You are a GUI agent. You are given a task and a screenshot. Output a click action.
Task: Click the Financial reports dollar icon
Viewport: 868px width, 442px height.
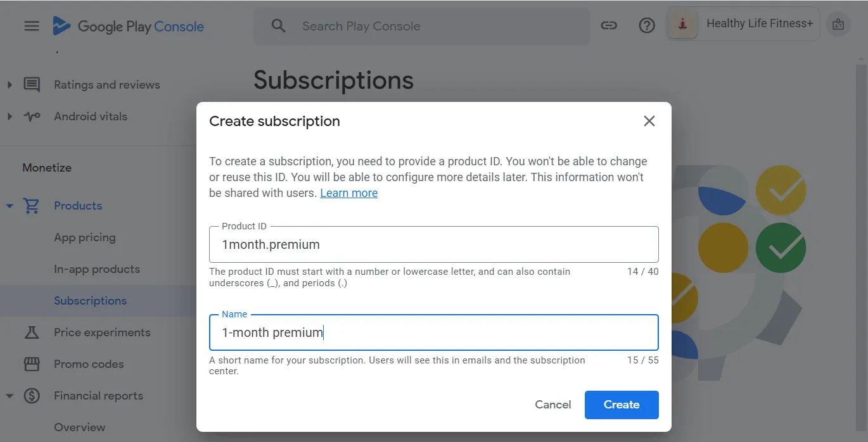click(31, 395)
